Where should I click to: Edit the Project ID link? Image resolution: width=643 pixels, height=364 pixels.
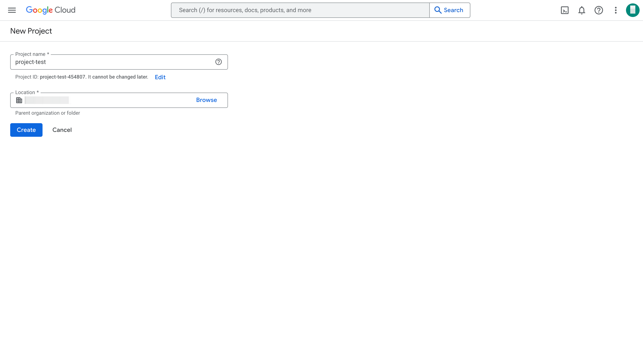pos(160,77)
